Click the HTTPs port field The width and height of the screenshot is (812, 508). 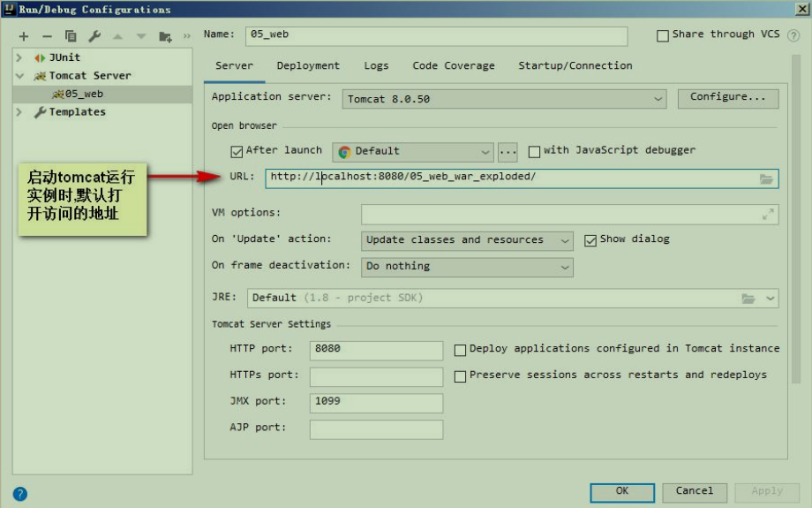[376, 376]
